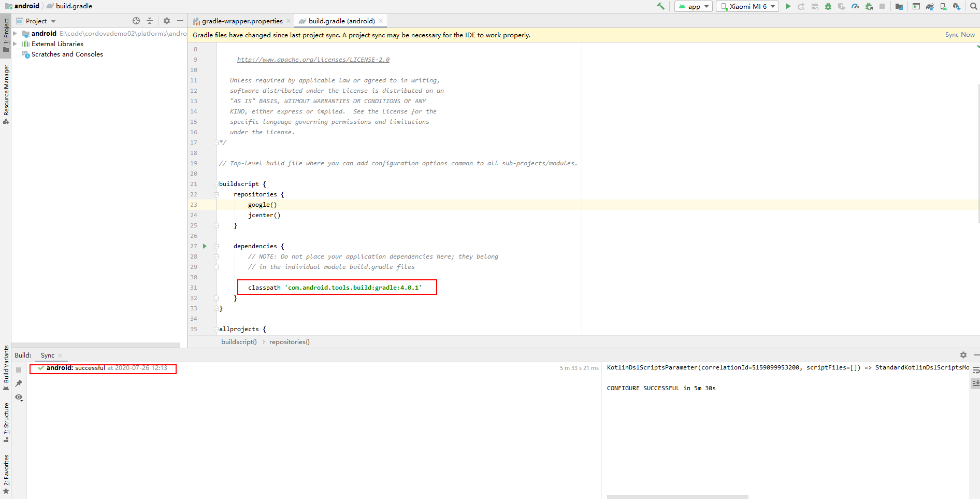
Task: Close the gradle-wrapper.properties tab
Action: [x=289, y=21]
